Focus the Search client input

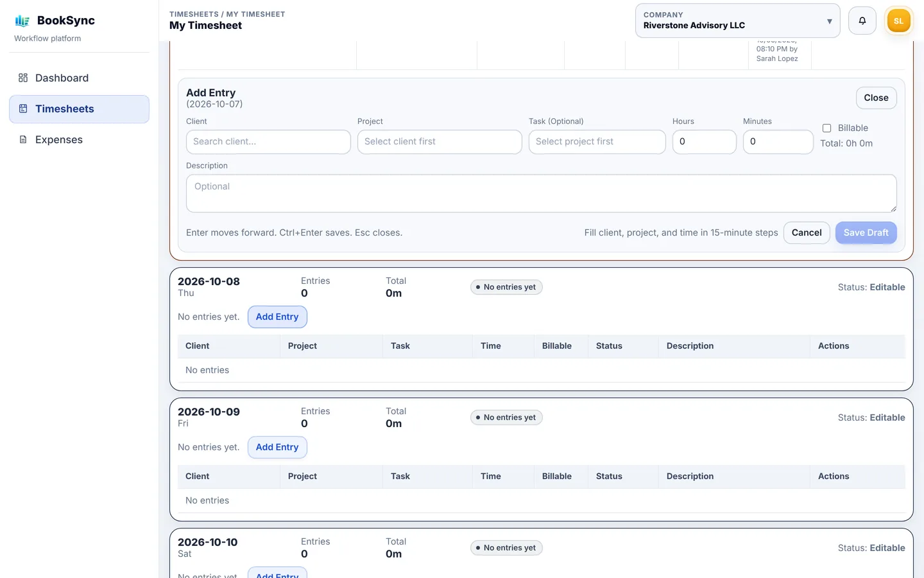point(268,142)
